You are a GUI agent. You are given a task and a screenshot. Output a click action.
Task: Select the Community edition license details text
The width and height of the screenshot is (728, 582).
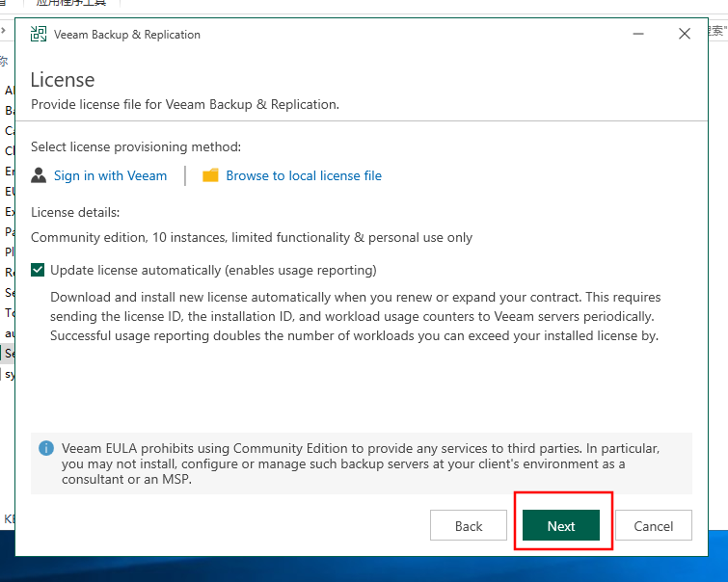coord(252,237)
